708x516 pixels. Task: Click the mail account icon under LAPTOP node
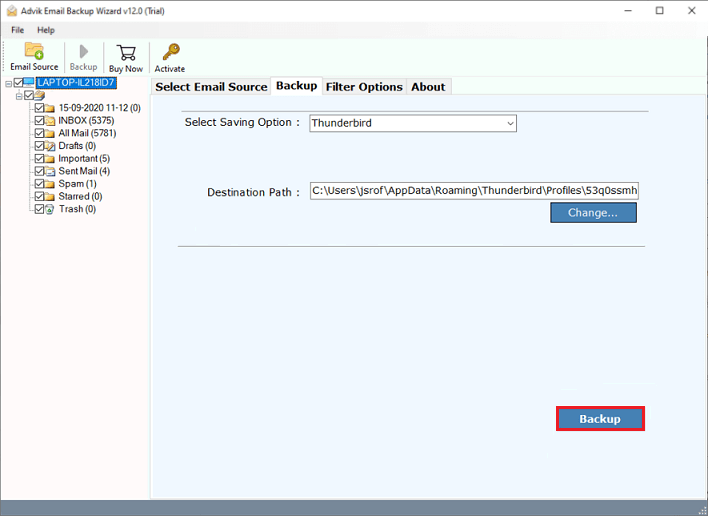pos(40,95)
